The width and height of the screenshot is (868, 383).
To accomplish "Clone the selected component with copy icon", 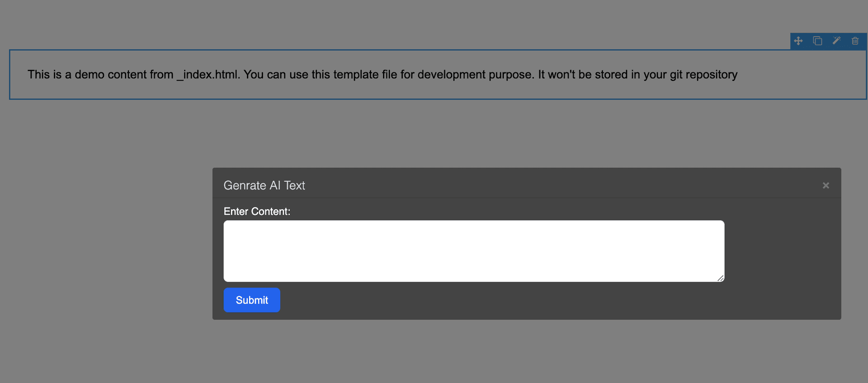I will (x=817, y=41).
